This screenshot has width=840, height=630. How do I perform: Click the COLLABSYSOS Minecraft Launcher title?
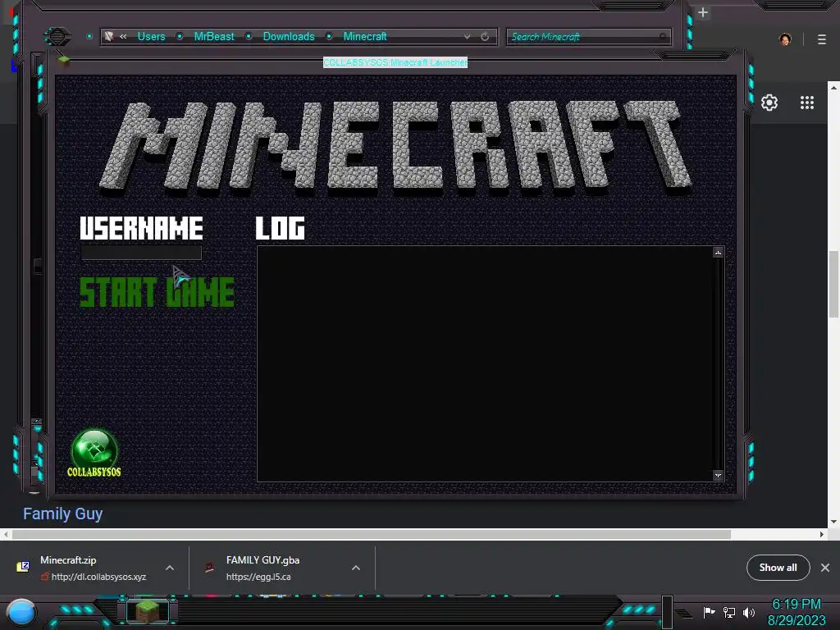[x=395, y=62]
